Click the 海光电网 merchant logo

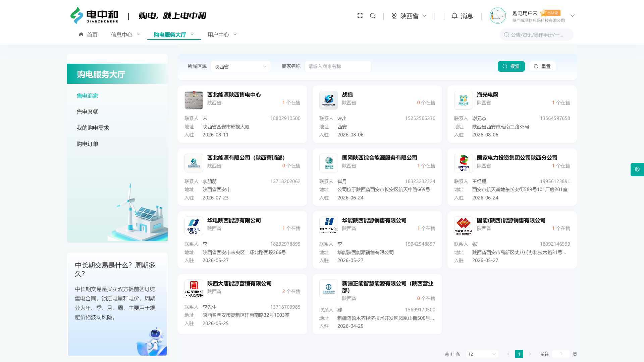(x=464, y=100)
